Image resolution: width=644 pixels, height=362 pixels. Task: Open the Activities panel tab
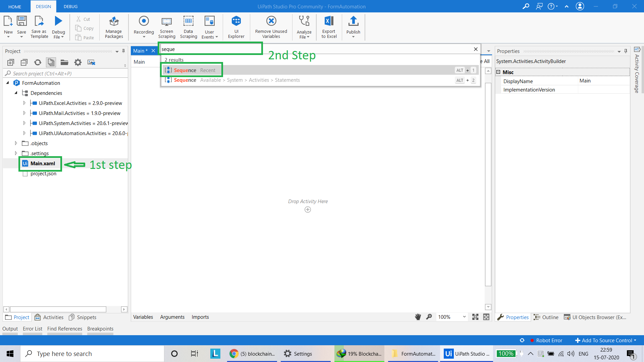(49, 317)
